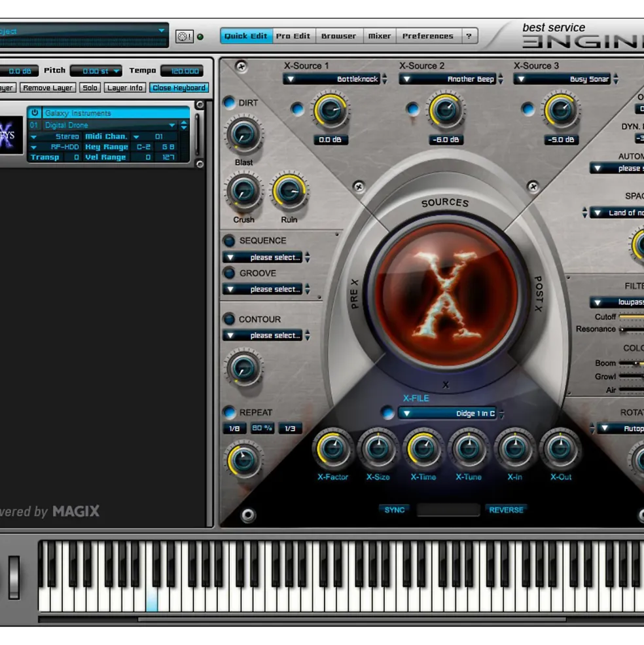The height and width of the screenshot is (645, 644).
Task: Click the big red X orb
Action: pyautogui.click(x=446, y=295)
